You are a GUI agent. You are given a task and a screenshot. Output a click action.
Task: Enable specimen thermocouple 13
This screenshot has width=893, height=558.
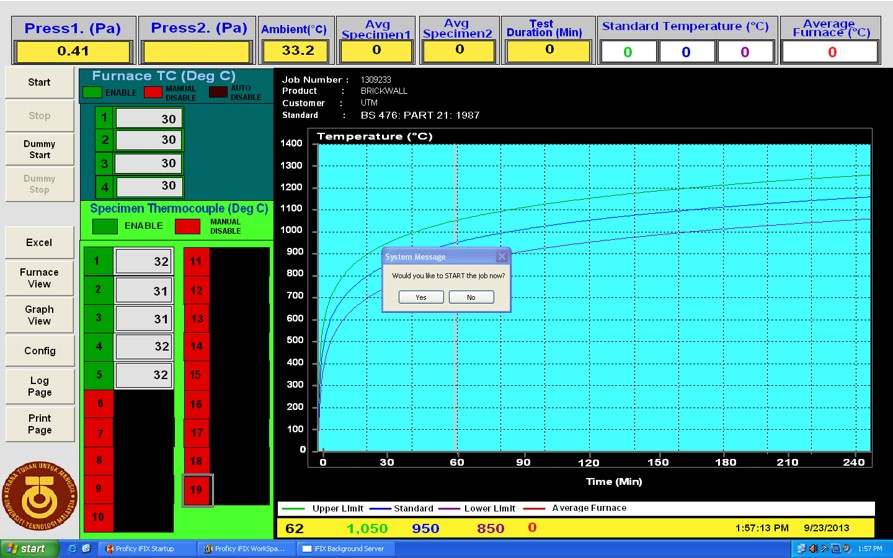pyautogui.click(x=196, y=318)
